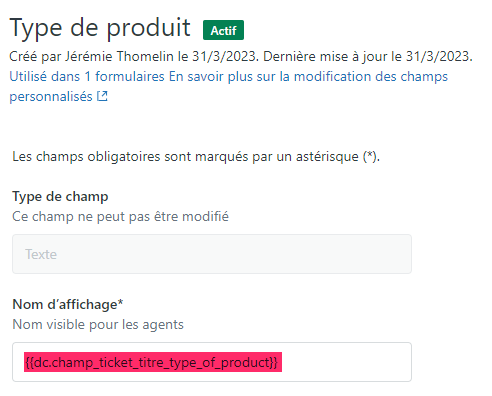Click the 'Créé par' creation date text
492x396 pixels.
pyautogui.click(x=134, y=56)
